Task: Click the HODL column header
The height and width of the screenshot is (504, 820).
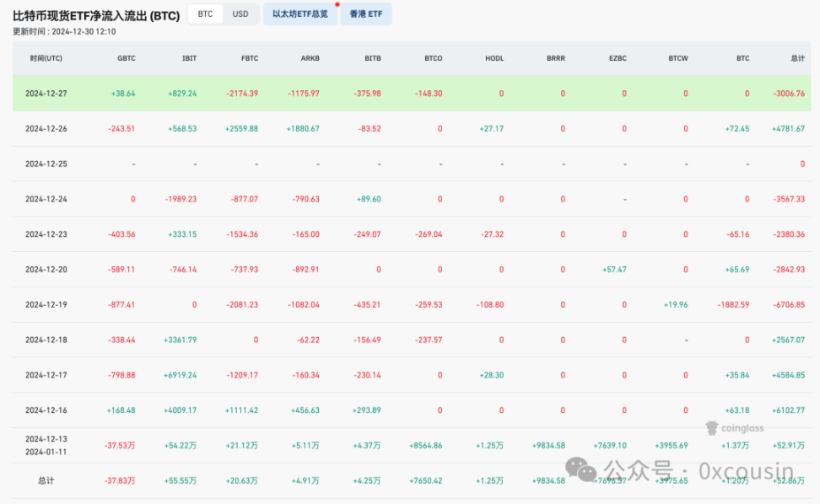Action: 494,58
